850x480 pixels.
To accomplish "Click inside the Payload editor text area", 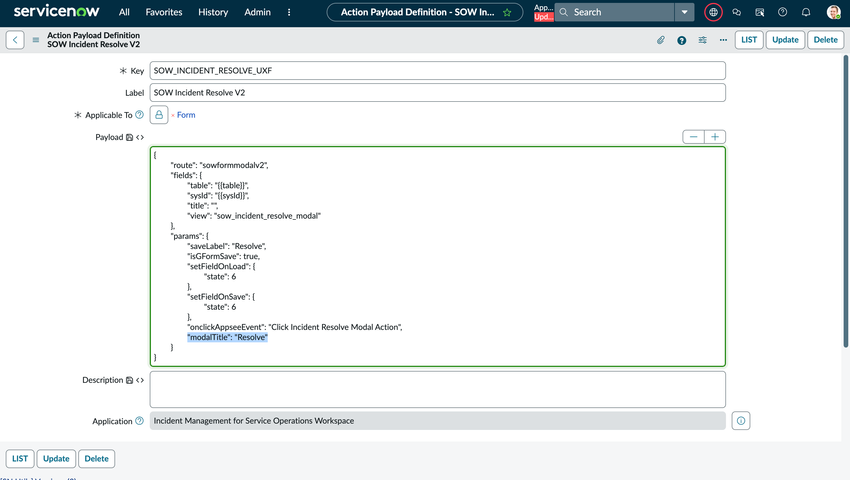I will 437,257.
